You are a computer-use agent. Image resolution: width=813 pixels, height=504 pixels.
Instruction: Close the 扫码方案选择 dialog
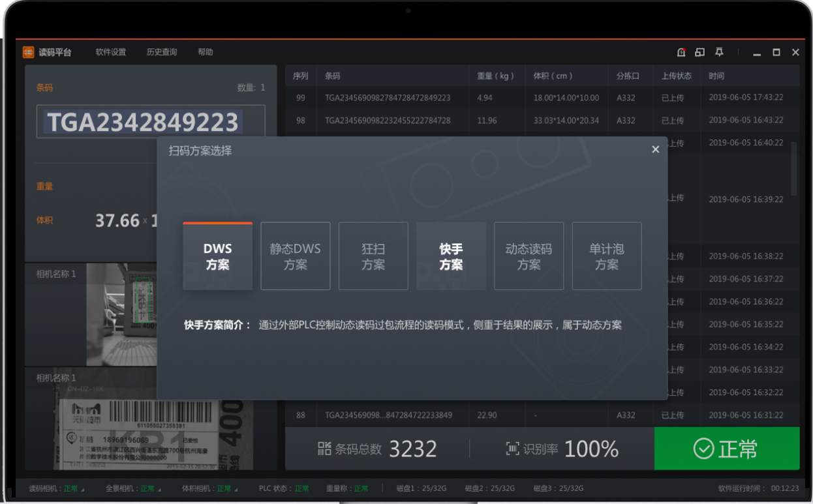[x=655, y=150]
